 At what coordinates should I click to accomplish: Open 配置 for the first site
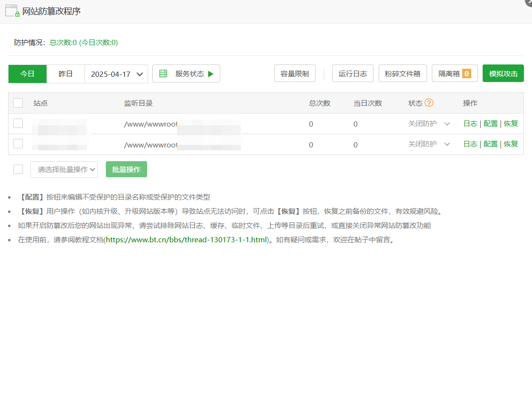pyautogui.click(x=491, y=123)
